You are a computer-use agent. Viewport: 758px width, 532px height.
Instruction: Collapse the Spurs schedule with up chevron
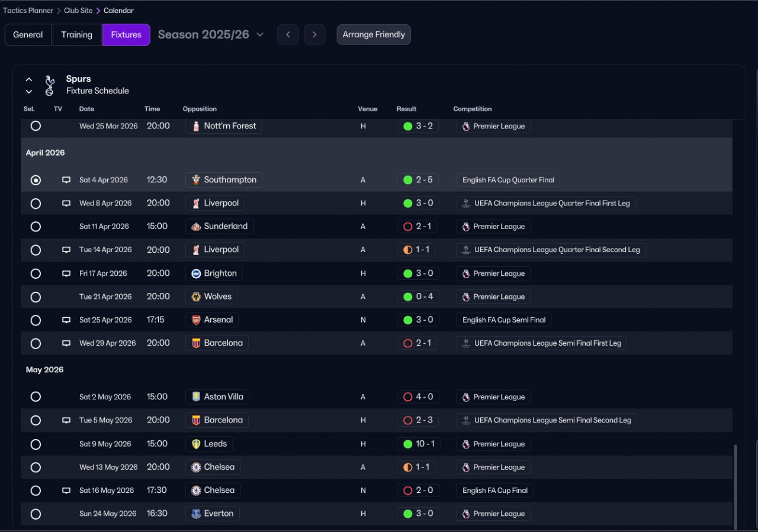tap(29, 79)
